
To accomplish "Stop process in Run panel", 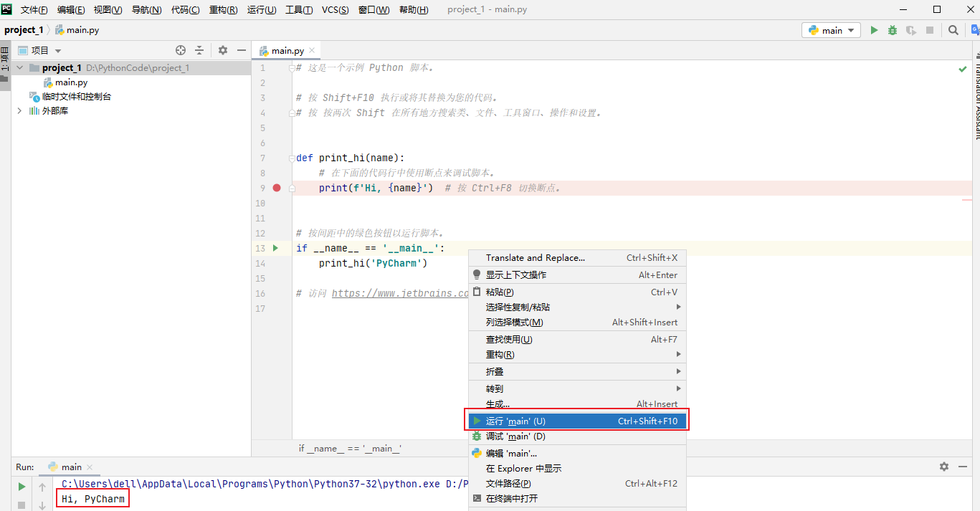I will 22,505.
